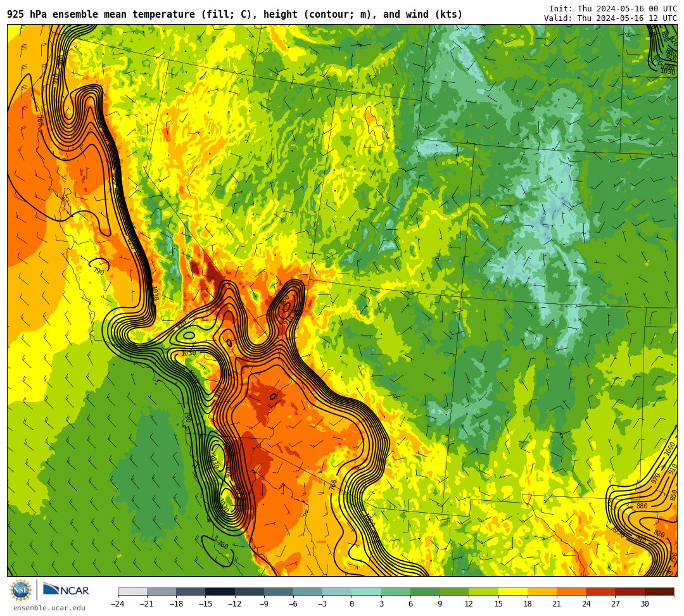
Task: Pick the darkest swatch above 30
Action: tap(659, 591)
